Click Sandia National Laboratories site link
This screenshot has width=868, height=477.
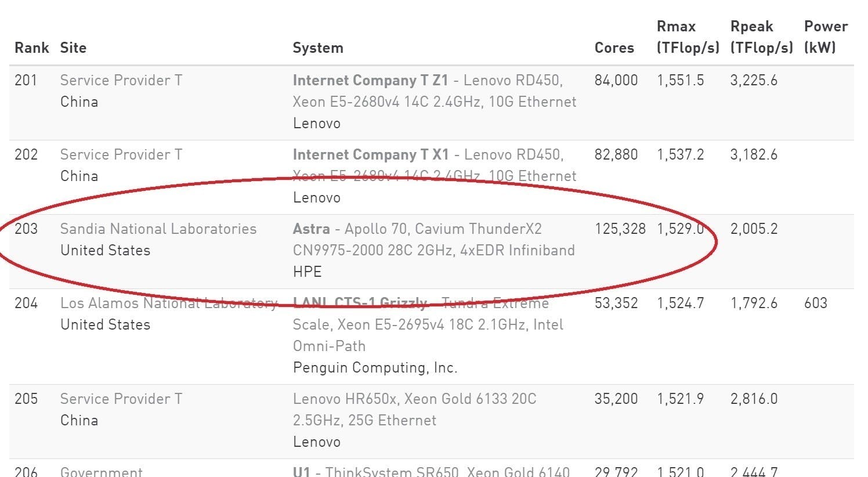point(158,229)
